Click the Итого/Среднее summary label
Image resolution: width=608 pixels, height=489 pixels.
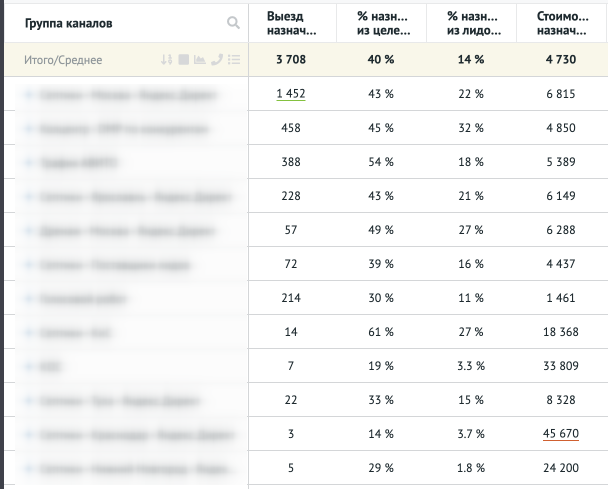tap(63, 60)
